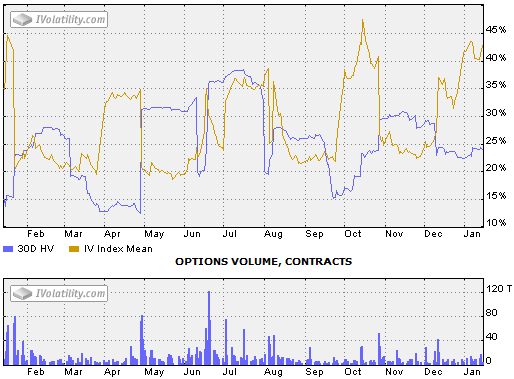This screenshot has width=514, height=379.
Task: Click the 40 label on volume axis
Action: (x=492, y=337)
